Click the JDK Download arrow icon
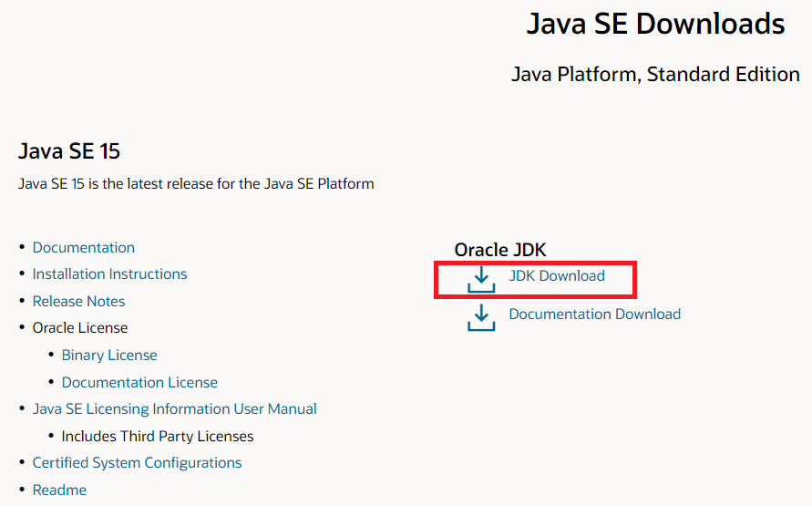 click(481, 279)
